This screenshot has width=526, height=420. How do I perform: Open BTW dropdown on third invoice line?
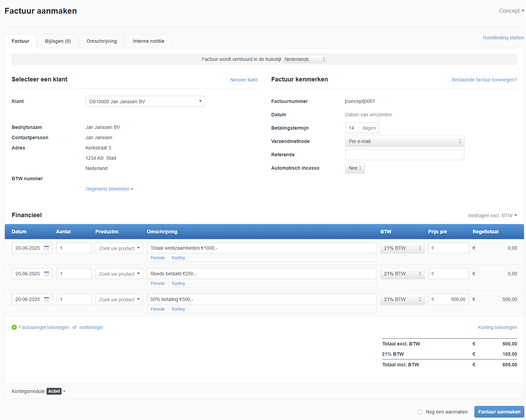[402, 300]
